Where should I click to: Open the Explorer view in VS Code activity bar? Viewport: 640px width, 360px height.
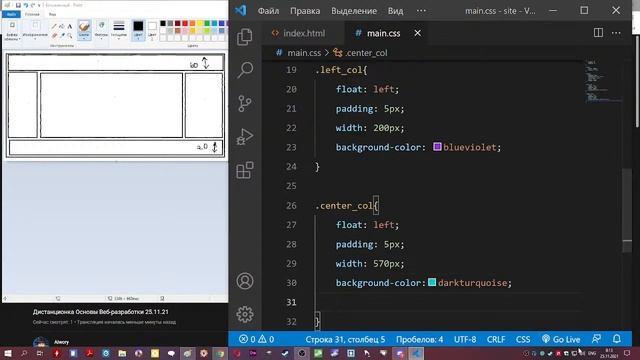[244, 37]
